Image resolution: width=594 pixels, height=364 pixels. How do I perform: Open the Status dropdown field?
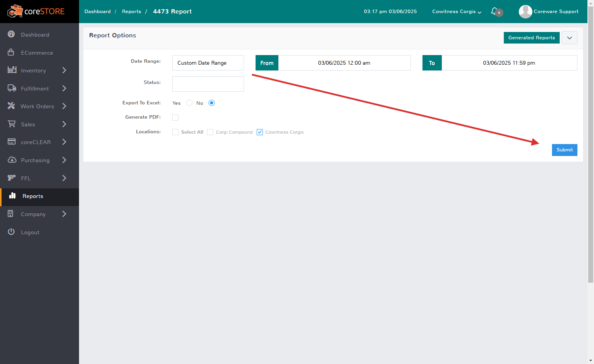coord(208,84)
